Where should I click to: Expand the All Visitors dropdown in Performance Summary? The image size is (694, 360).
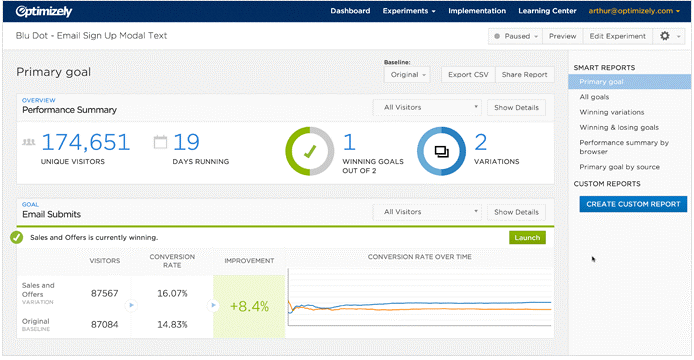pyautogui.click(x=427, y=108)
